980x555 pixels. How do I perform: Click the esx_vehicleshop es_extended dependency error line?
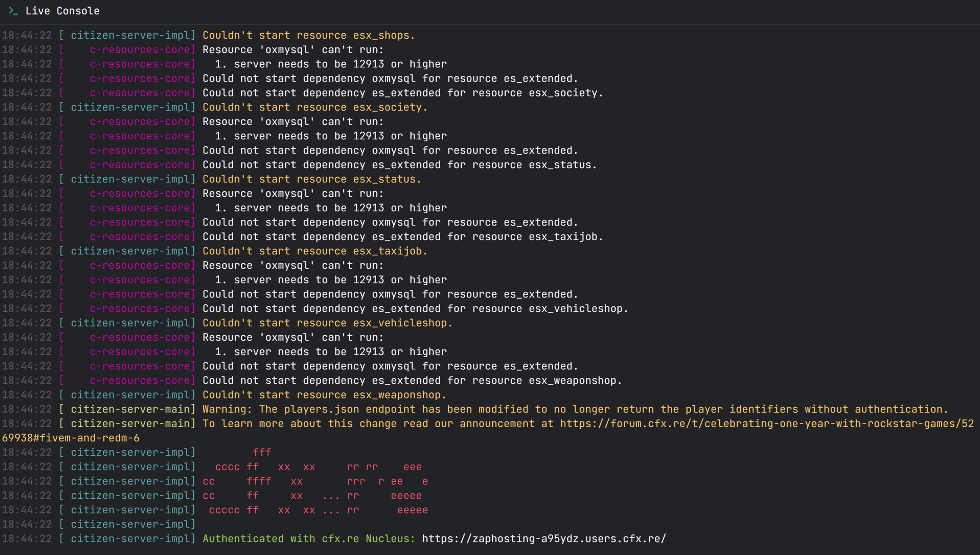pyautogui.click(x=415, y=309)
